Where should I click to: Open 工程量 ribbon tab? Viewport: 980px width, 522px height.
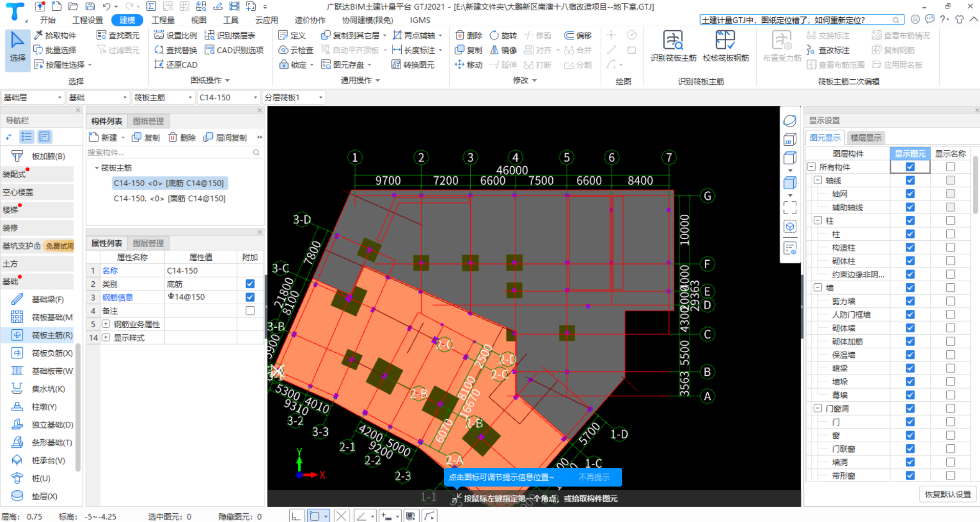click(x=163, y=20)
